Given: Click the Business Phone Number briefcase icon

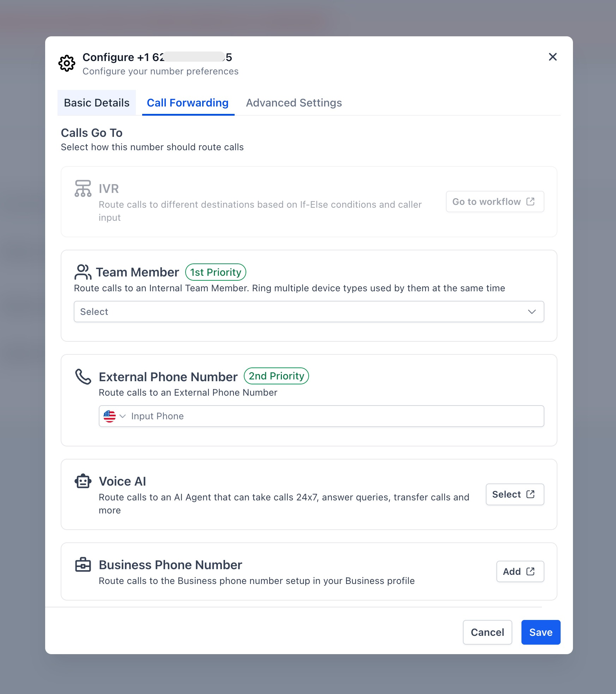Looking at the screenshot, I should tap(83, 565).
